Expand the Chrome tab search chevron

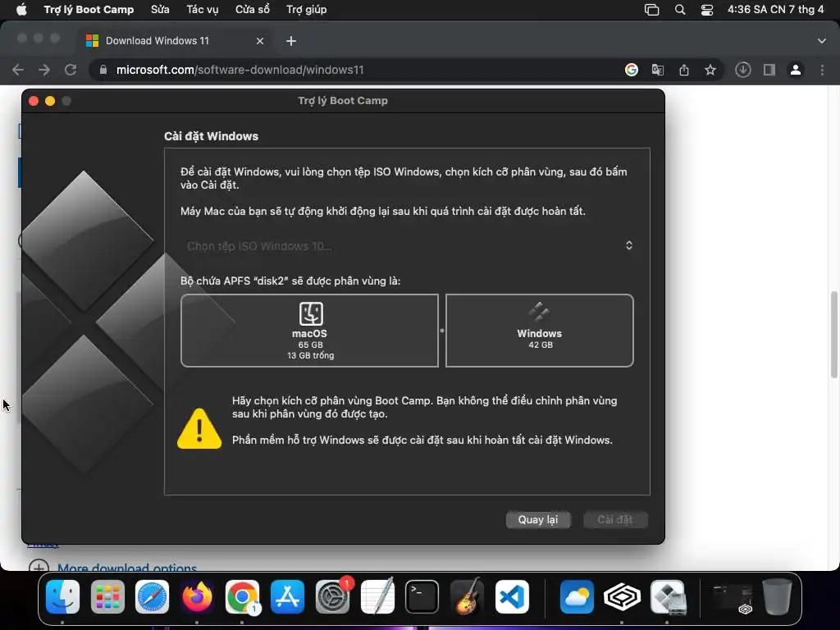pyautogui.click(x=822, y=41)
